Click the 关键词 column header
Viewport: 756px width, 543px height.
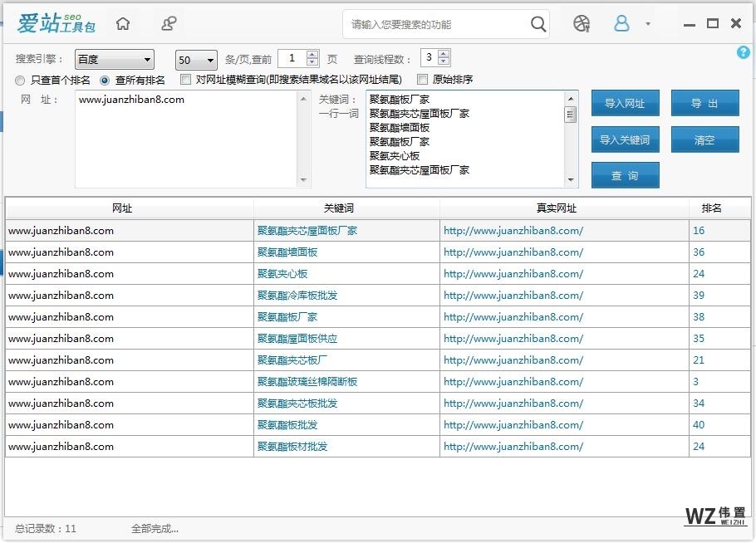(x=346, y=208)
